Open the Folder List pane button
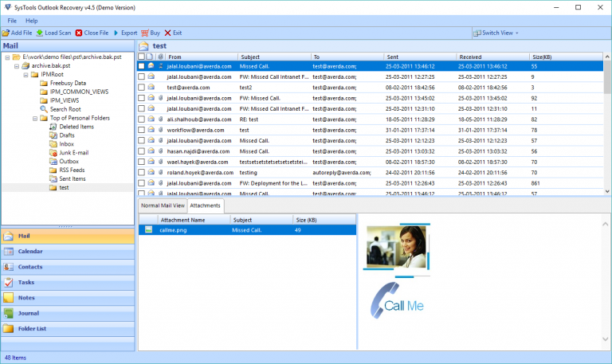The height and width of the screenshot is (364, 612). [32, 327]
